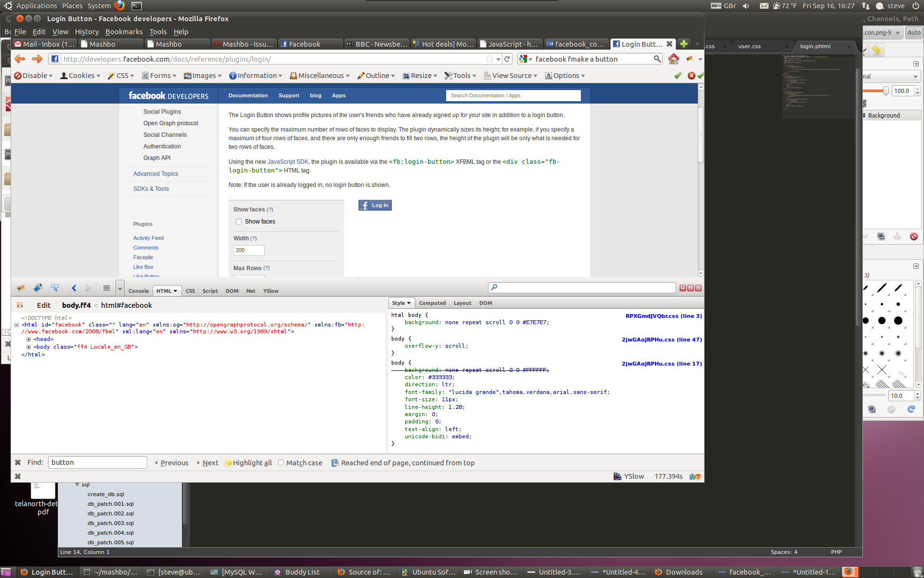Viewport: 924px width, 578px height.
Task: Open the Disable dropdown in developer toolbar
Action: (33, 76)
